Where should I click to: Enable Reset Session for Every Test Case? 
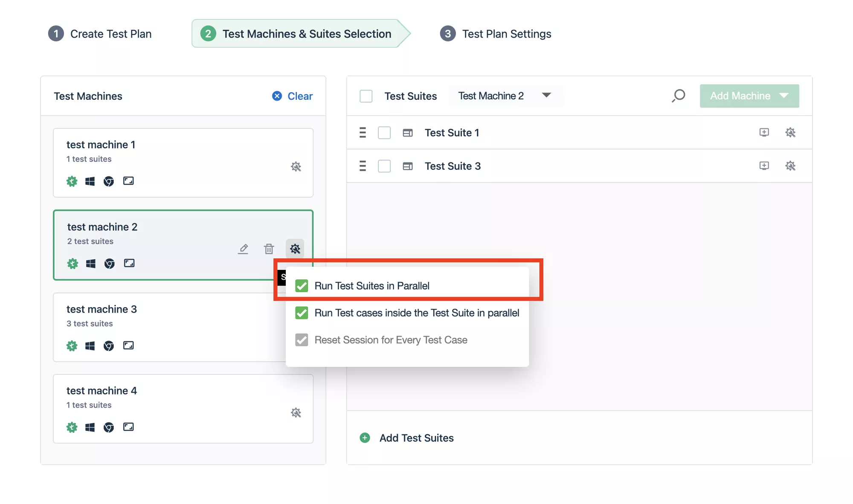coord(302,339)
